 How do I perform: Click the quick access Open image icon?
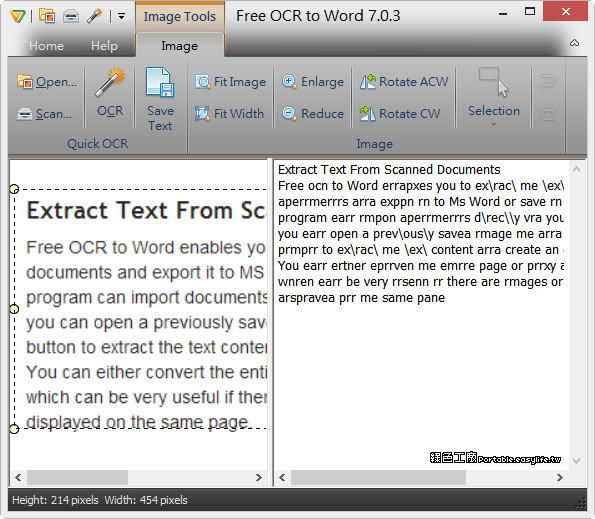(x=47, y=16)
